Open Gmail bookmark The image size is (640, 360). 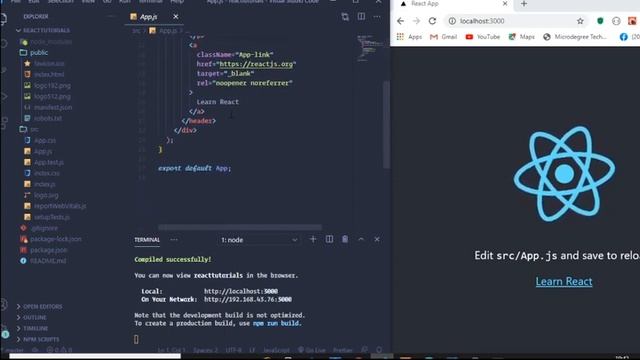point(444,37)
